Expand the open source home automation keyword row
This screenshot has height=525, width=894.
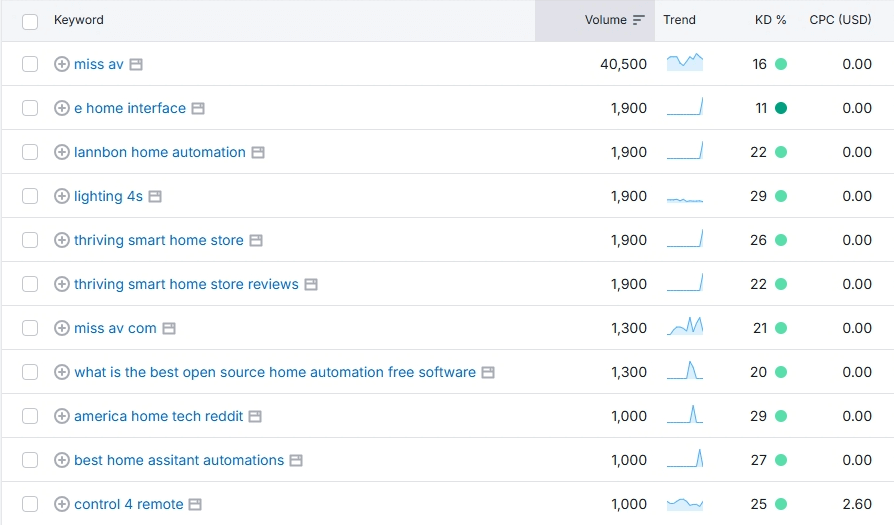click(x=61, y=372)
